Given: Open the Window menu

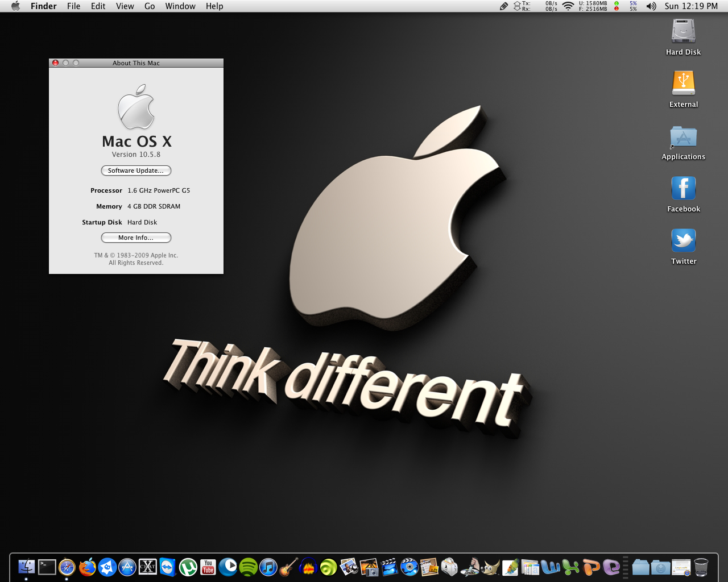Looking at the screenshot, I should tap(180, 6).
